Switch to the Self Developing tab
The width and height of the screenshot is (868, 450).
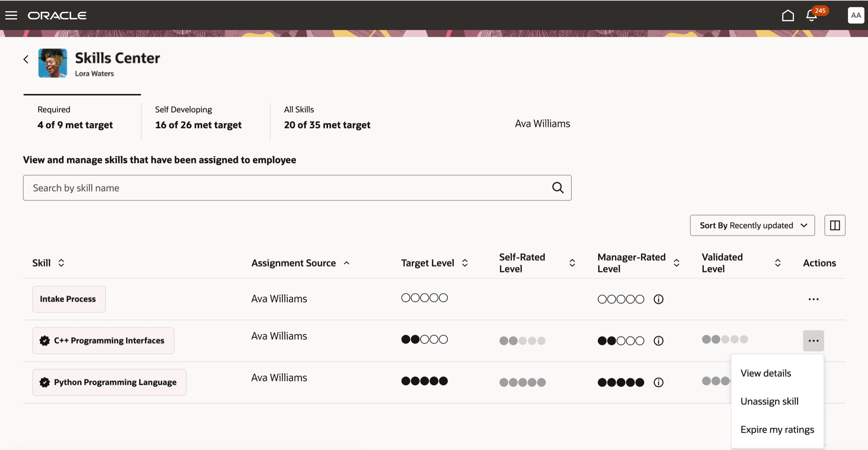click(x=205, y=117)
